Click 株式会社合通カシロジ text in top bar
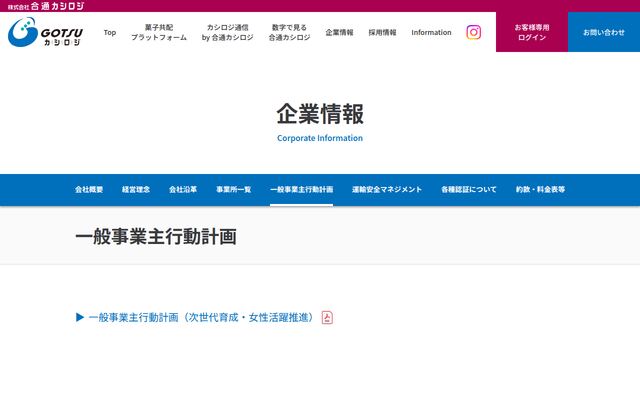Image resolution: width=640 pixels, height=400 pixels. coord(46,6)
